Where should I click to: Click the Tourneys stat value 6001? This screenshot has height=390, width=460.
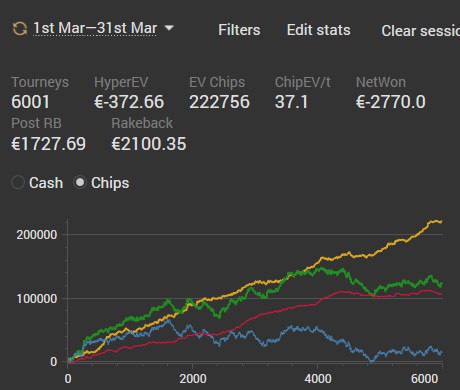pos(30,102)
